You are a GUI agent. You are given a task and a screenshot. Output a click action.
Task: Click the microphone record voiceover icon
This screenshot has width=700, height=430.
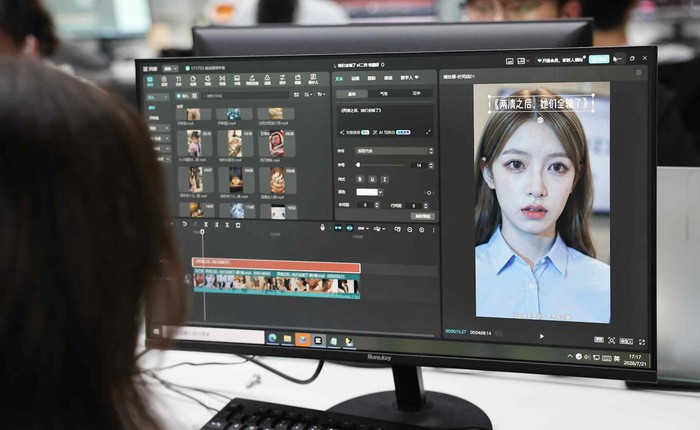click(322, 228)
